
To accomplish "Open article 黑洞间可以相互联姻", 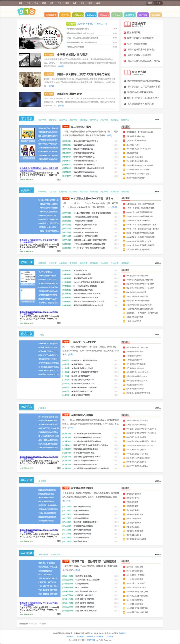I will [x=70, y=94].
